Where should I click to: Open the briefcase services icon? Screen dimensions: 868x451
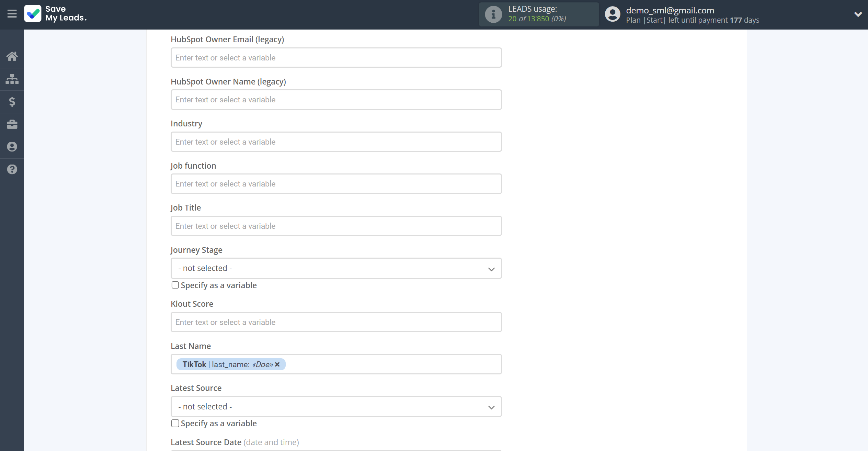pyautogui.click(x=12, y=124)
